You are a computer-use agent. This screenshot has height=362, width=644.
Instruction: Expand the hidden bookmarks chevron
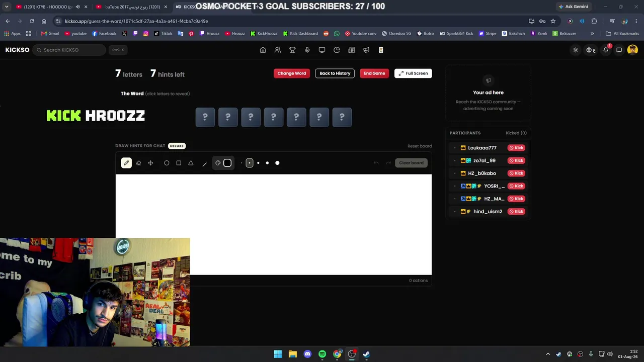point(592,34)
